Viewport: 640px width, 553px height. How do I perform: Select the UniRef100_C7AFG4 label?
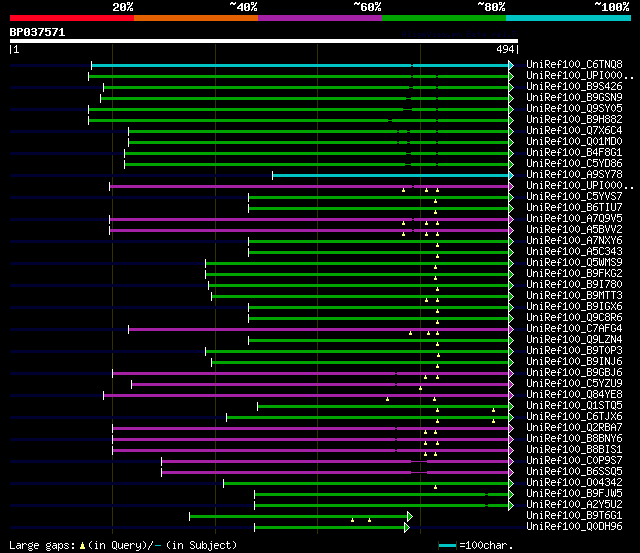pyautogui.click(x=574, y=329)
